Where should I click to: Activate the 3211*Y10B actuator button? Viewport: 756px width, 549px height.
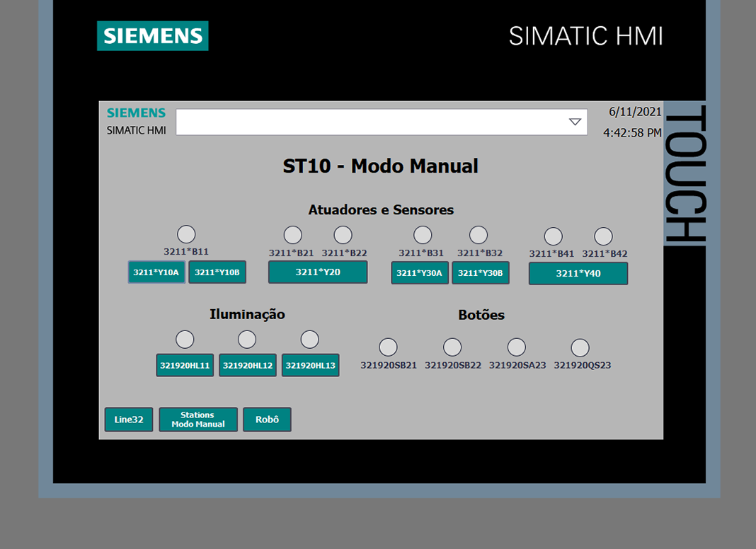coord(217,272)
